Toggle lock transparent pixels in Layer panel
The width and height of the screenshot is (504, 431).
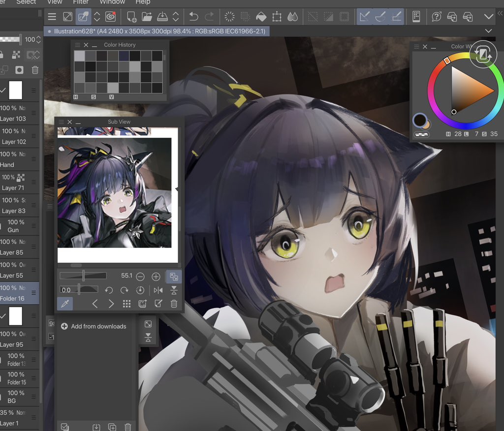click(16, 55)
